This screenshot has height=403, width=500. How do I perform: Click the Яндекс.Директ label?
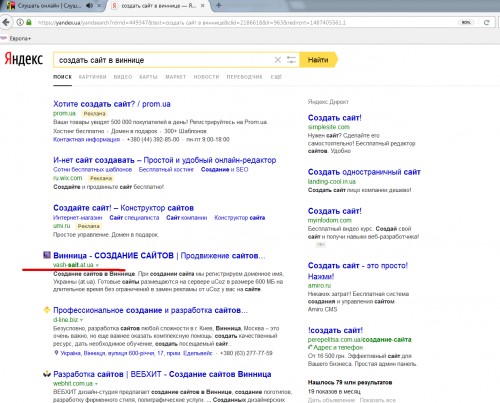pos(328,102)
